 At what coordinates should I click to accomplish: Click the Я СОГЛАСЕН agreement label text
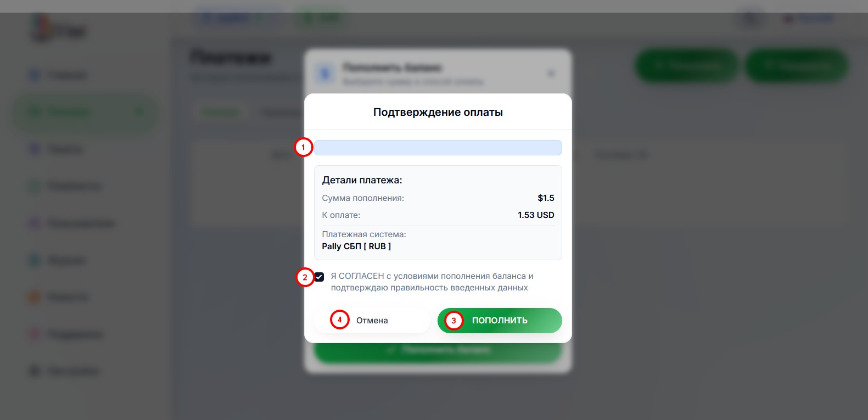pyautogui.click(x=432, y=282)
